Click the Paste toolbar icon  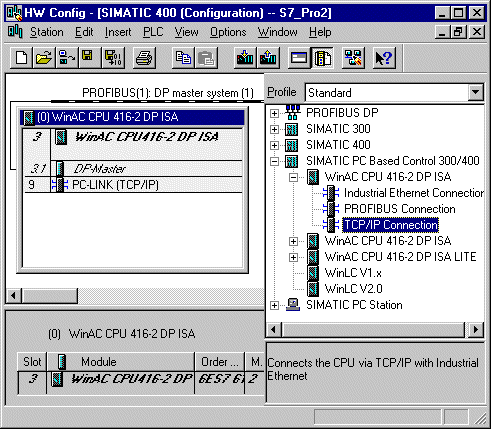(206, 58)
